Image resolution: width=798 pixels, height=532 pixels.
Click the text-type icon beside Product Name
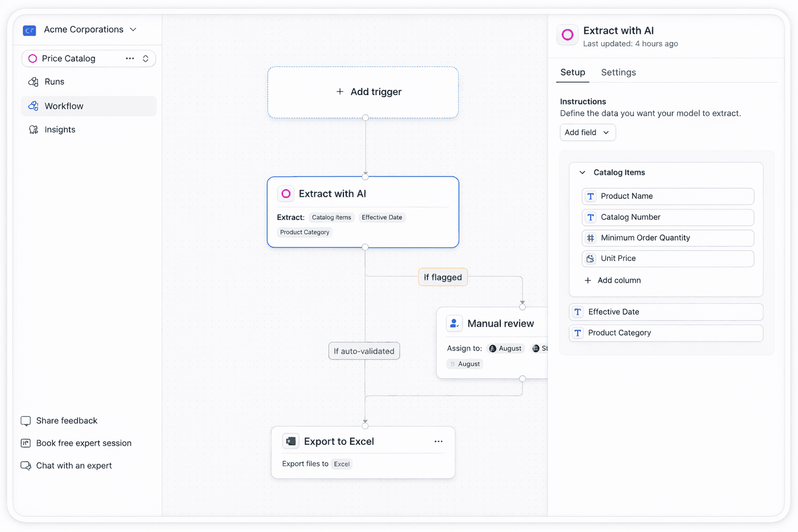pos(590,196)
